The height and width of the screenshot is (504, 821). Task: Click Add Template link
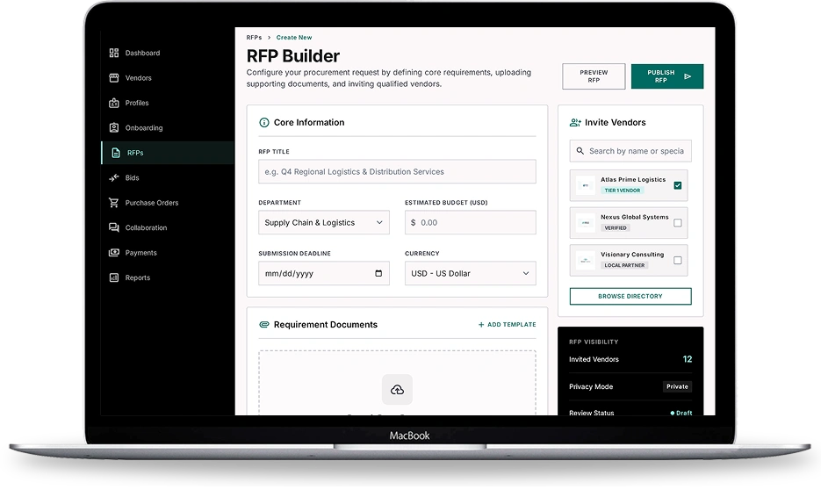(507, 325)
